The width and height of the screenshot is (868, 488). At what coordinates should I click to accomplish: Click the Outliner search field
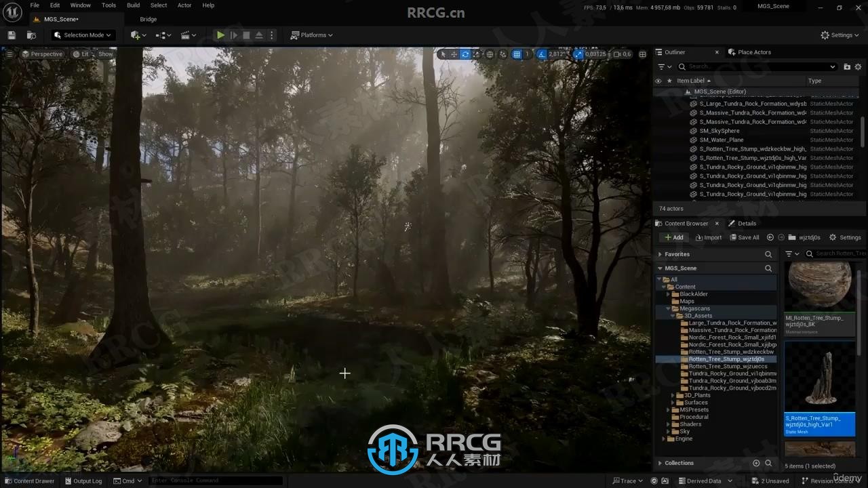click(757, 66)
